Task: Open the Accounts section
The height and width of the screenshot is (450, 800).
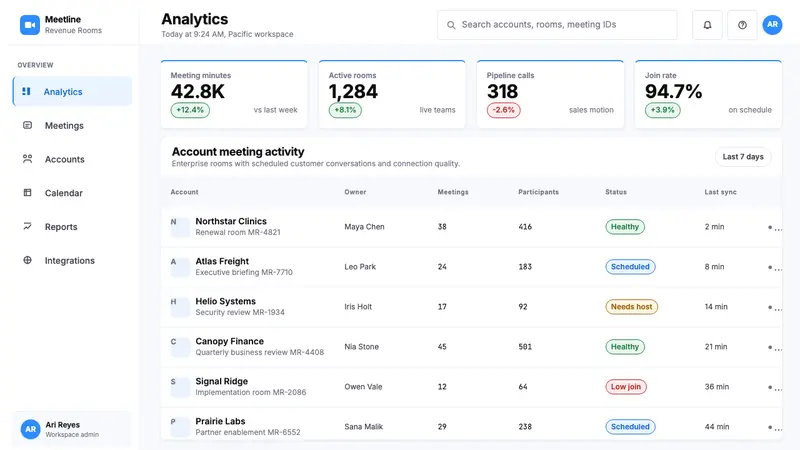Action: point(72,159)
